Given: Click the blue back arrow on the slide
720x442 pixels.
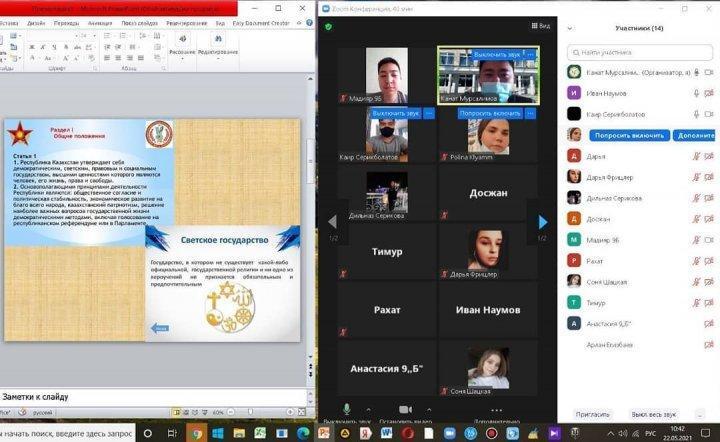Looking at the screenshot, I should coord(160,328).
